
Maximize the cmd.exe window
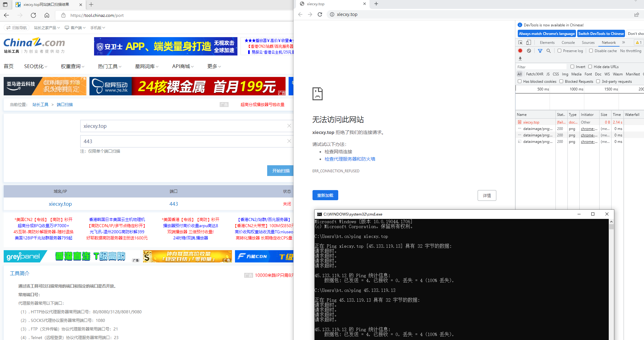click(593, 214)
